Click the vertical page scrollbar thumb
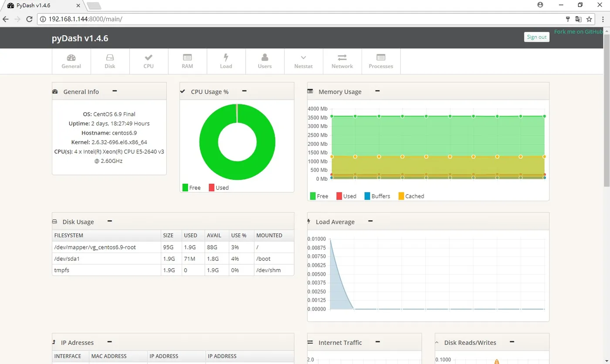The height and width of the screenshot is (364, 610). click(606, 111)
